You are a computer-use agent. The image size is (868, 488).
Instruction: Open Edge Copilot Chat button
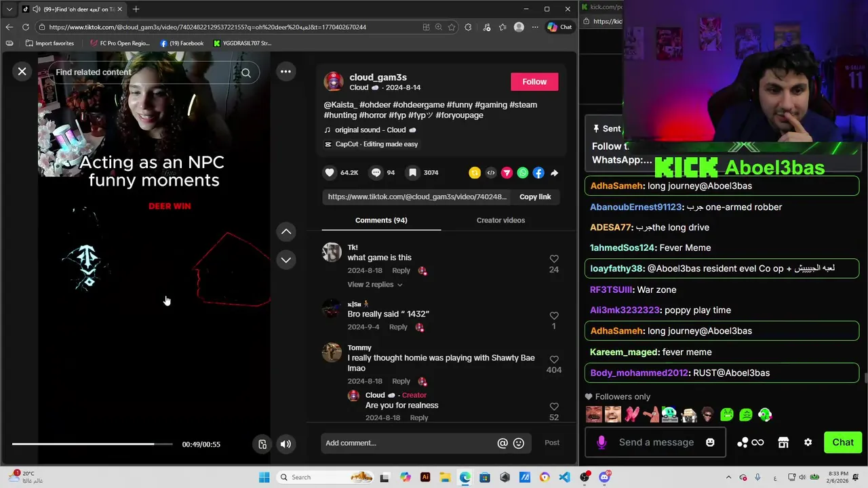pos(559,27)
